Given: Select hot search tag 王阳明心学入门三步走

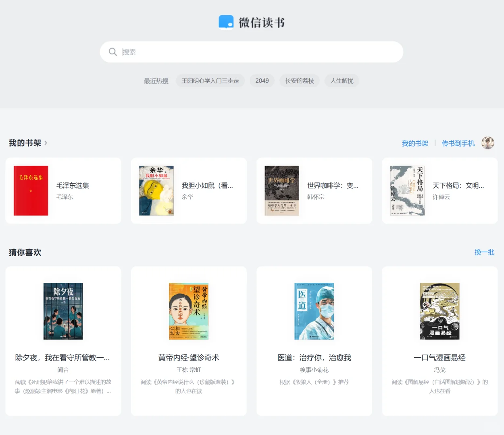Looking at the screenshot, I should (210, 81).
